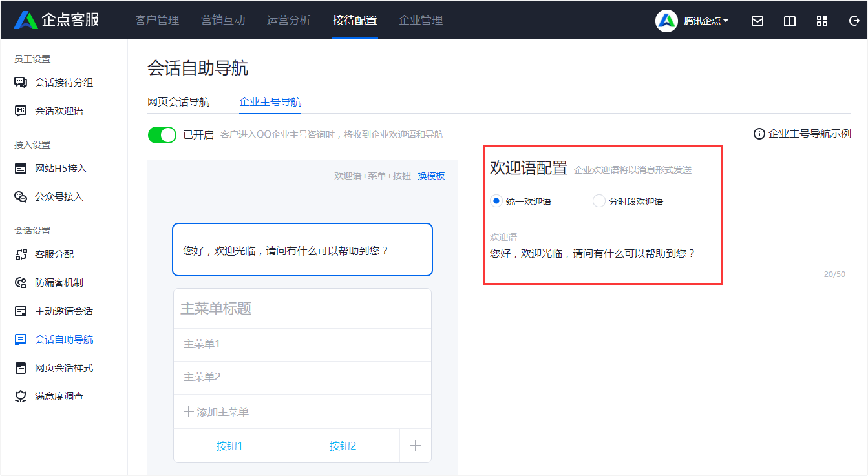Screen dimensions: 868x476
Task: Expand the 腾讯企点 account dropdown
Action: (706, 21)
